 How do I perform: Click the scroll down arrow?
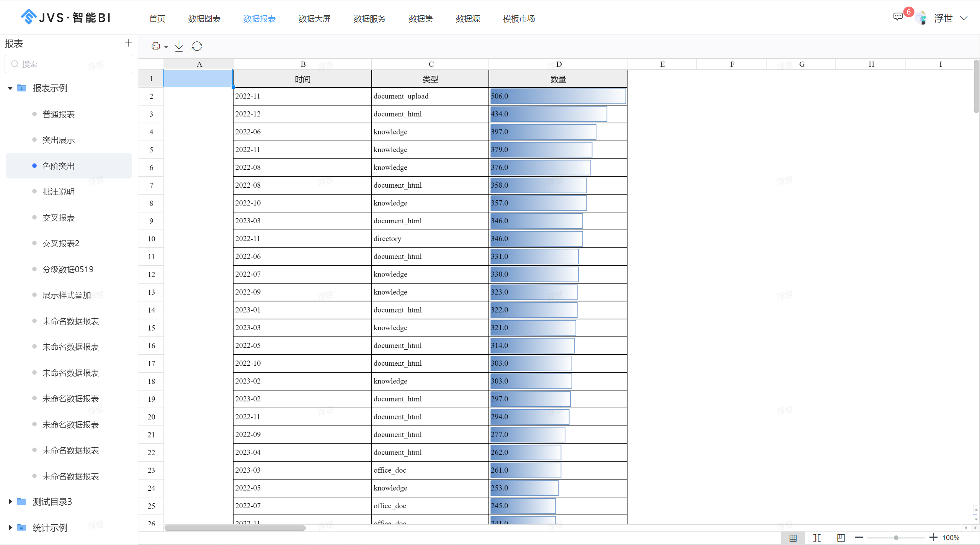pos(976,519)
